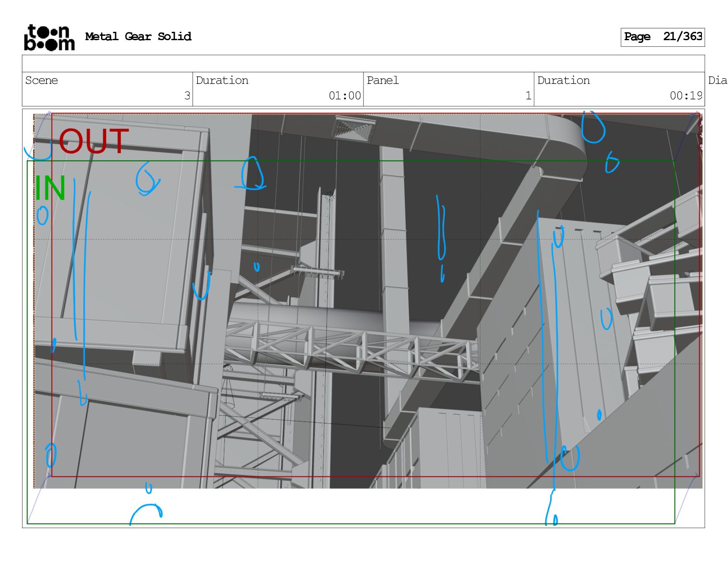Click the scene number value '3'
Image resolution: width=728 pixels, height=563 pixels.
point(187,96)
